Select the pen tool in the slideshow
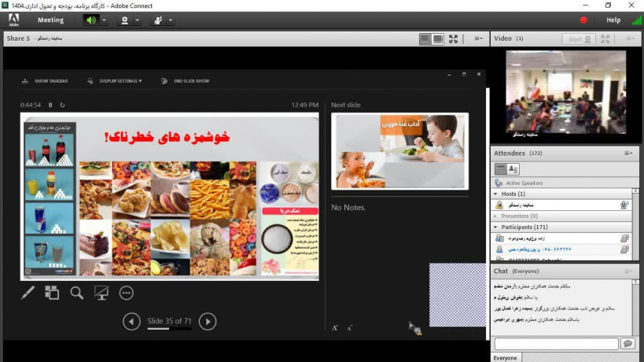The width and height of the screenshot is (644, 362). coord(28,293)
